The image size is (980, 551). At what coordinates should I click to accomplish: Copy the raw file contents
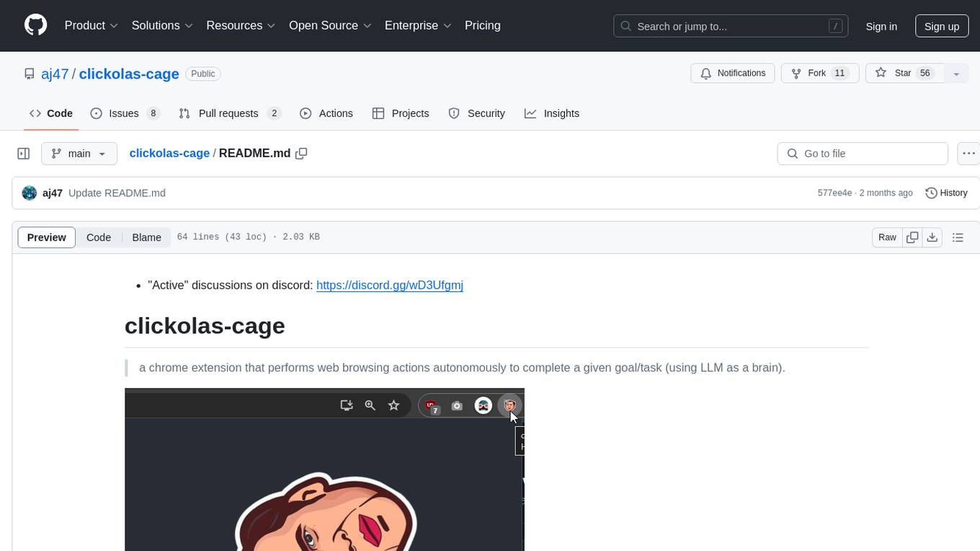[x=912, y=237]
